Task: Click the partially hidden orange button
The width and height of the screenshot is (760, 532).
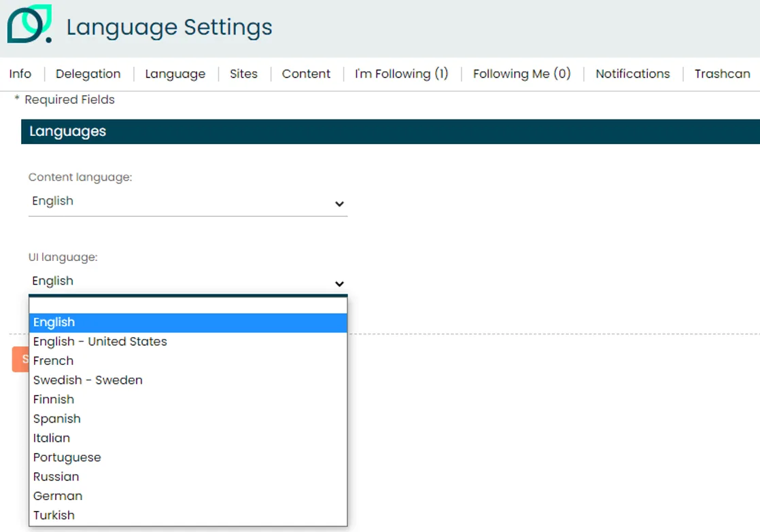Action: [x=20, y=359]
